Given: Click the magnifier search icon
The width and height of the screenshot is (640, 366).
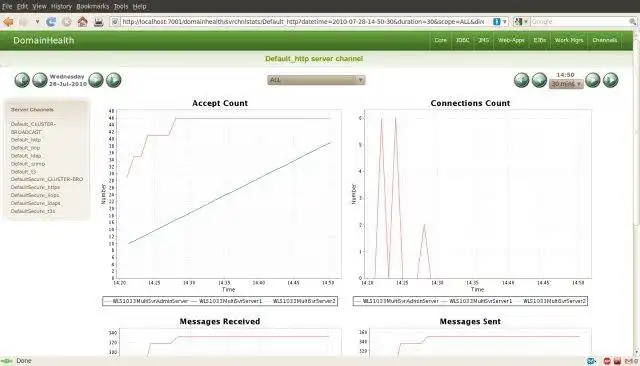Looking at the screenshot, I should pyautogui.click(x=633, y=22).
